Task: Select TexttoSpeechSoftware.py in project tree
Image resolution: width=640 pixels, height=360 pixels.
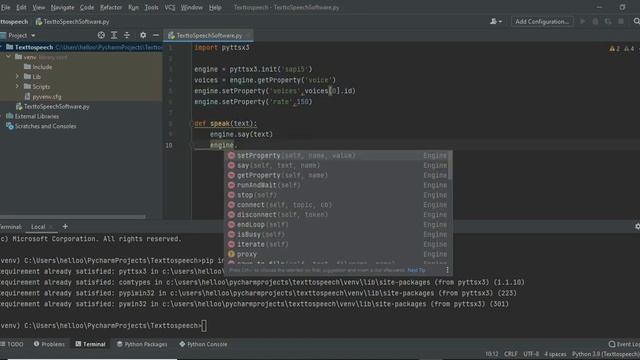Action: (53, 107)
